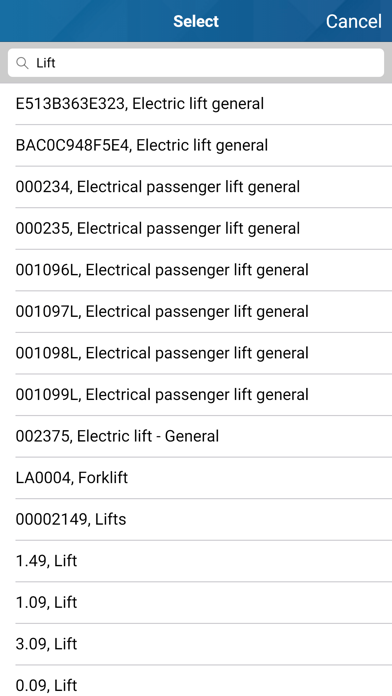Choose 000235 Electrical passenger lift general
Screen dimensions: 392x696
point(196,229)
